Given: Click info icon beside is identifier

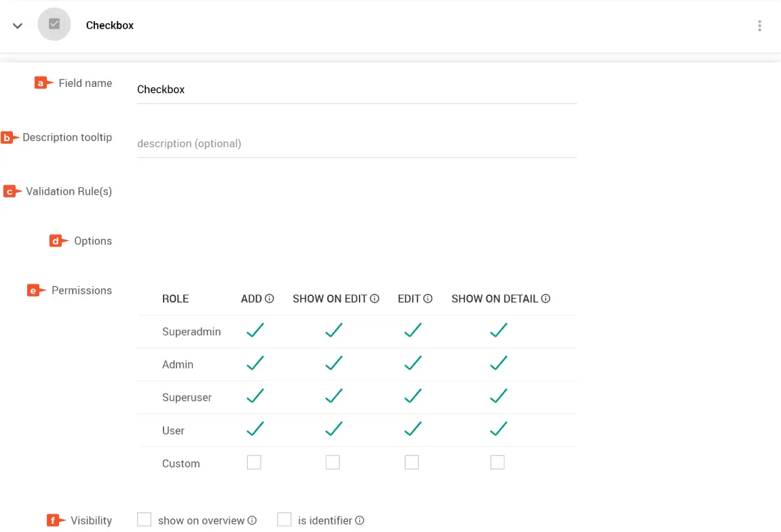Looking at the screenshot, I should pyautogui.click(x=360, y=520).
